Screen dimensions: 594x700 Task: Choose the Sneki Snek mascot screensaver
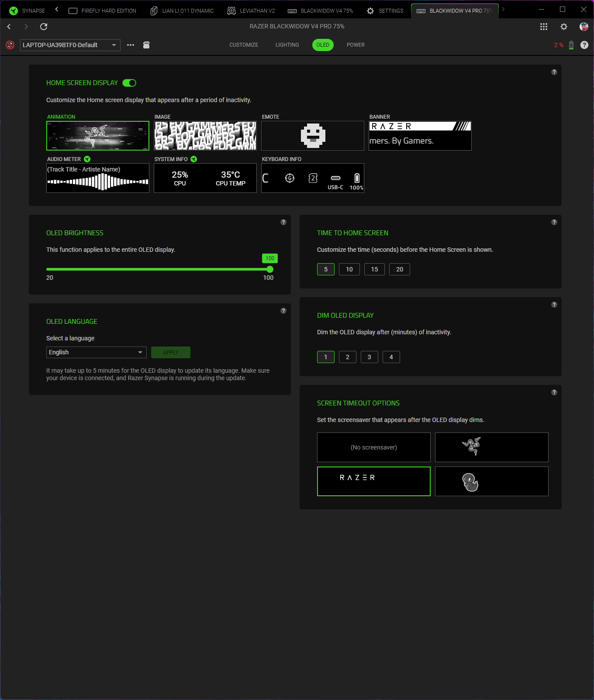click(x=492, y=481)
